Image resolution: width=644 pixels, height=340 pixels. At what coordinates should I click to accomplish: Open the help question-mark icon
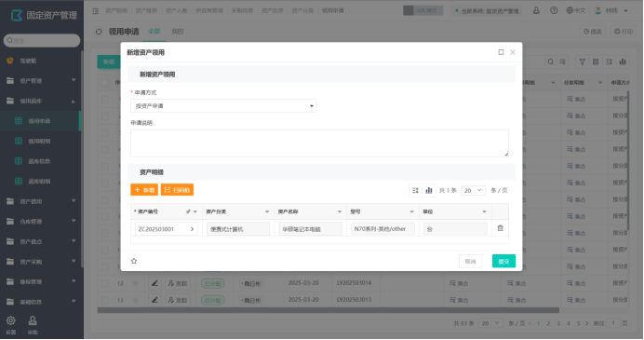pos(554,10)
